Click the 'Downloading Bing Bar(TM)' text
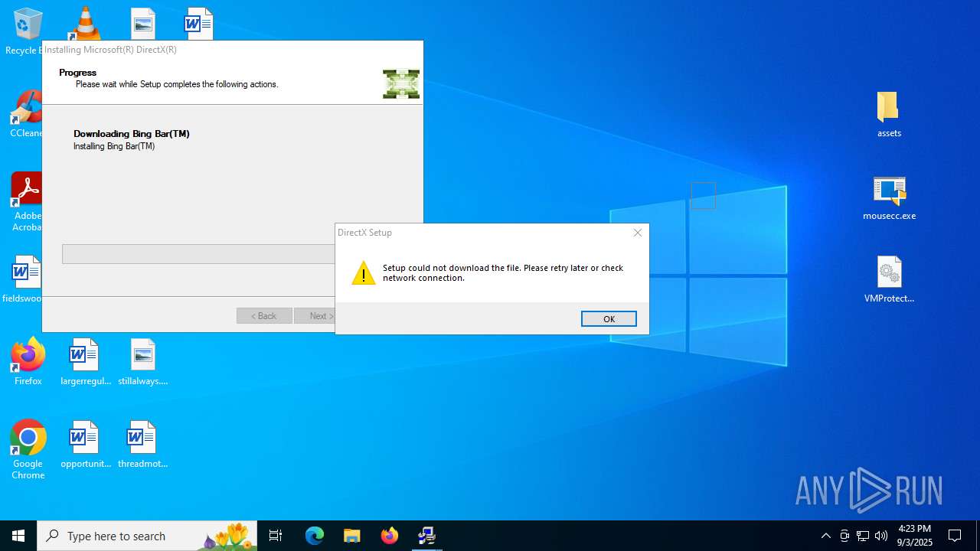980x551 pixels. (132, 134)
